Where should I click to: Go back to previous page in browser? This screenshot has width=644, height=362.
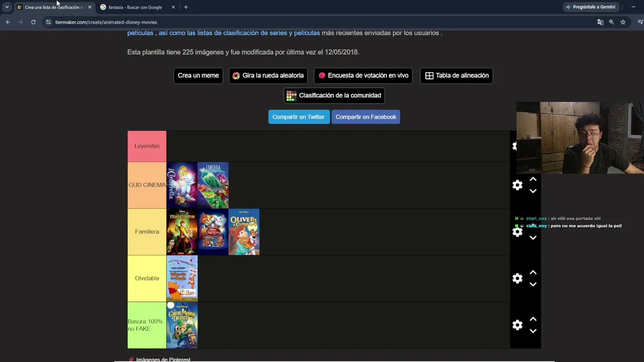[x=8, y=22]
